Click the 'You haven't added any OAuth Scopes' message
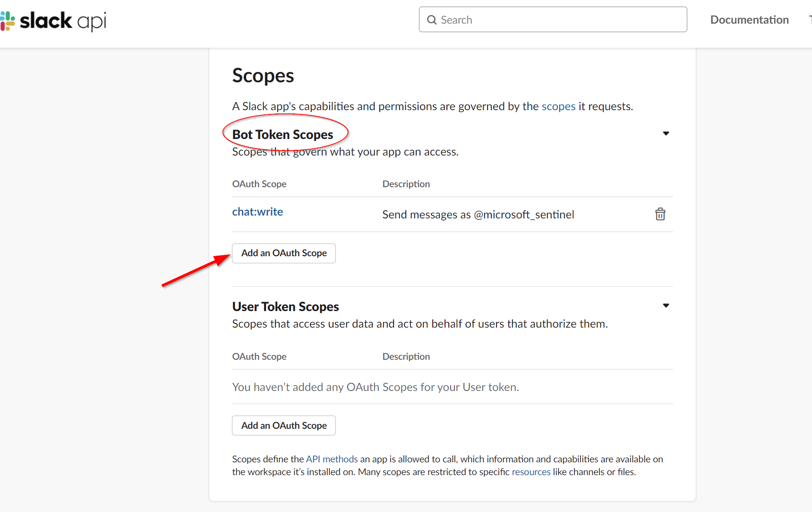Viewport: 812px width, 512px height. pos(376,387)
